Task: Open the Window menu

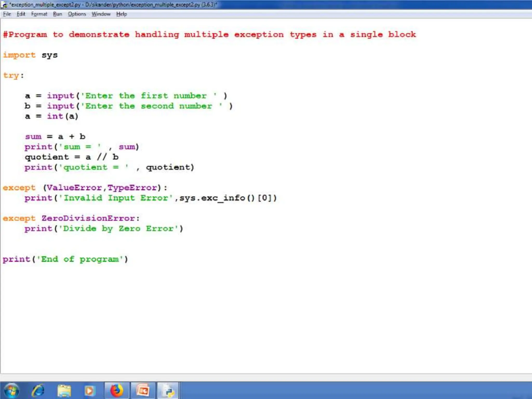Action: coord(101,14)
